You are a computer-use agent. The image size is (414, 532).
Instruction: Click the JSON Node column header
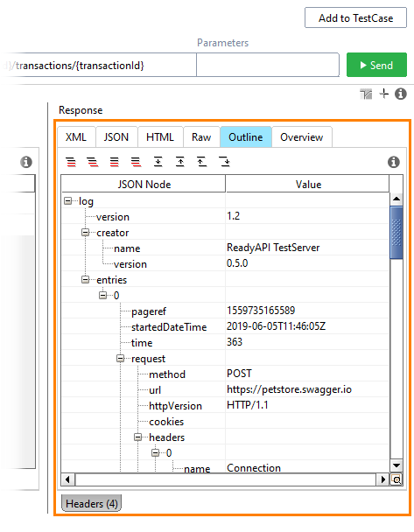click(x=144, y=184)
